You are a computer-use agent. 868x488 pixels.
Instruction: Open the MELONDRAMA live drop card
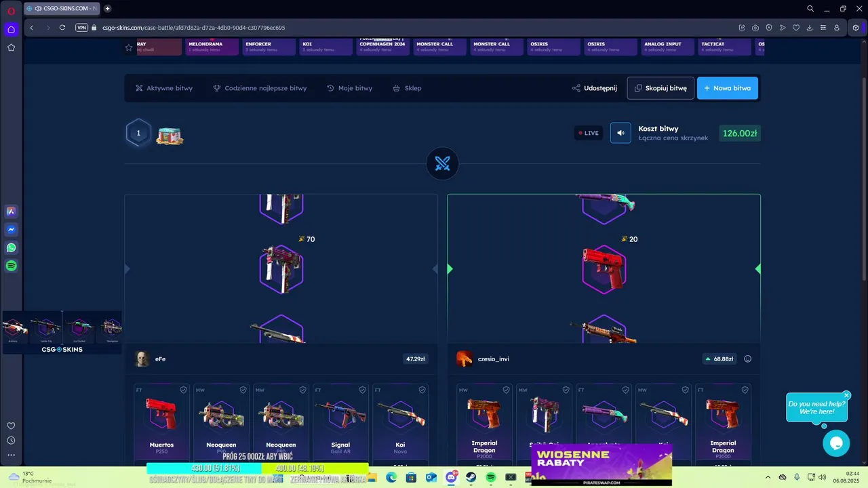[x=212, y=47]
